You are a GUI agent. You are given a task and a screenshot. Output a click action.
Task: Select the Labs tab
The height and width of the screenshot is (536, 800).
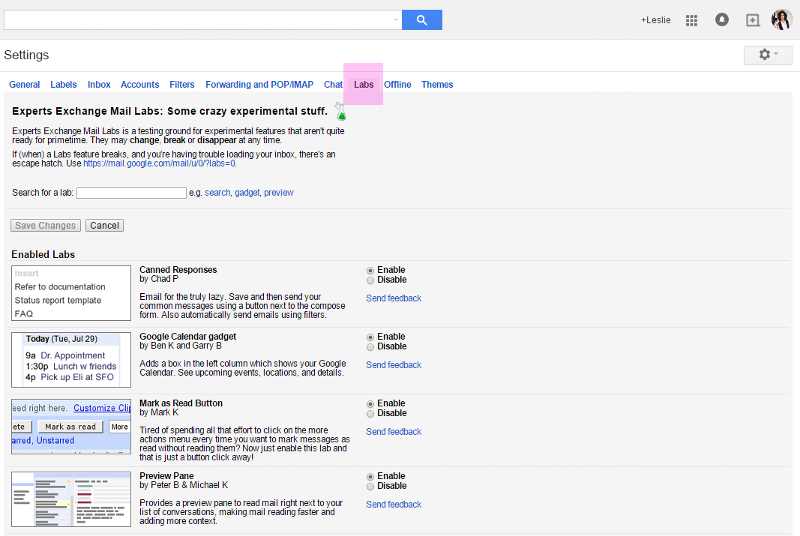pos(363,85)
